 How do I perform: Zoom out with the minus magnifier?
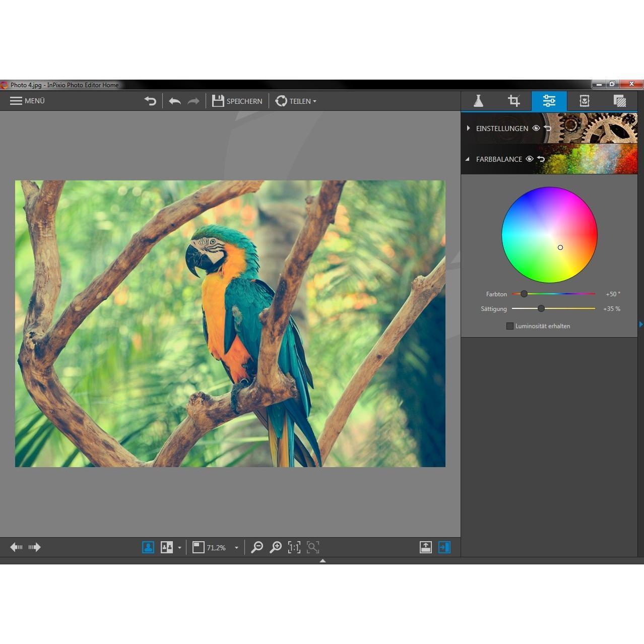click(x=257, y=547)
